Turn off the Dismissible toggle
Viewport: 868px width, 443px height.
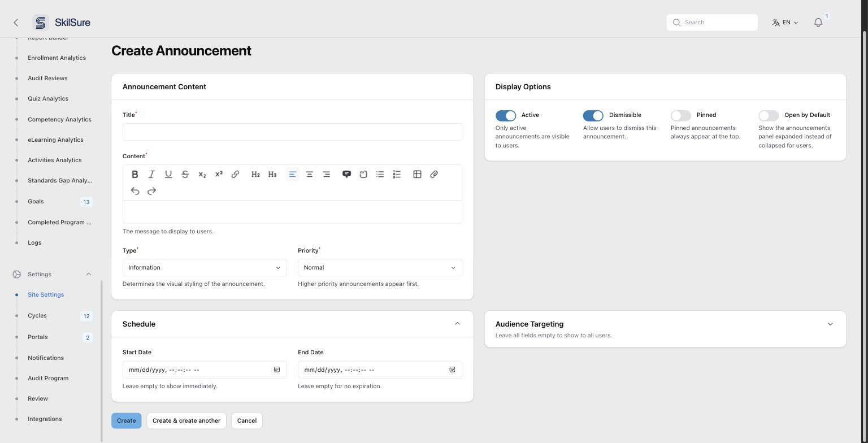tap(593, 115)
